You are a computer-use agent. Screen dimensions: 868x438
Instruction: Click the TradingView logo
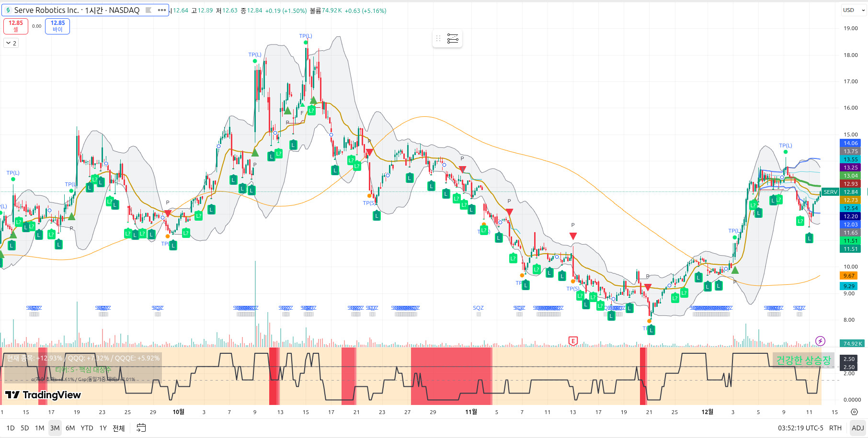click(x=43, y=395)
